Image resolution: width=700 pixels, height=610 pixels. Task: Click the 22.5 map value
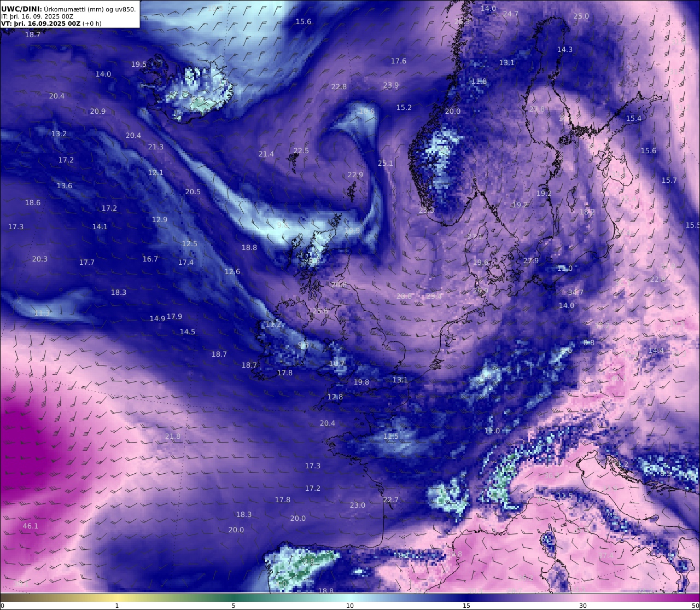pos(301,151)
